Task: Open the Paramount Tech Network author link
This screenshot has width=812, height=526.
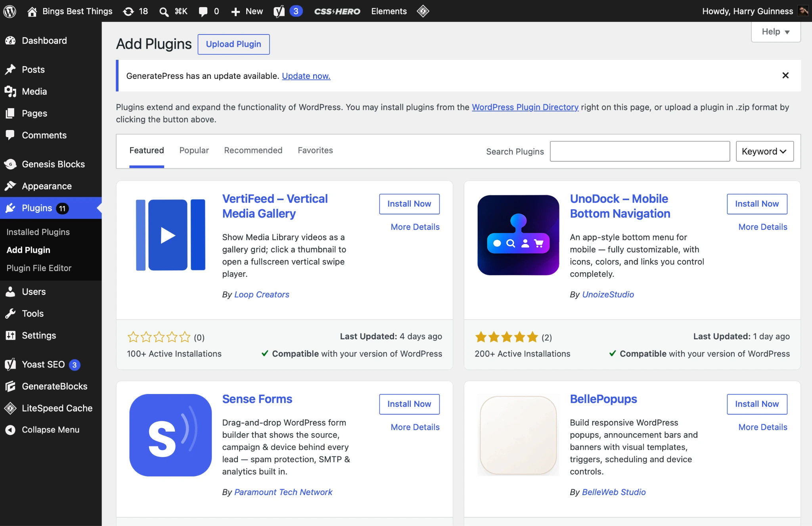Action: pos(283,492)
